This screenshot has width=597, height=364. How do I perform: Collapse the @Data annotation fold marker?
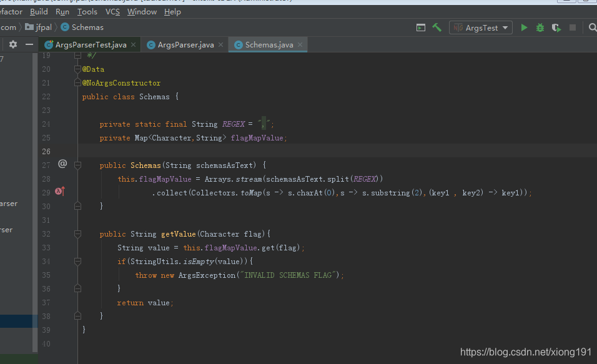point(77,69)
